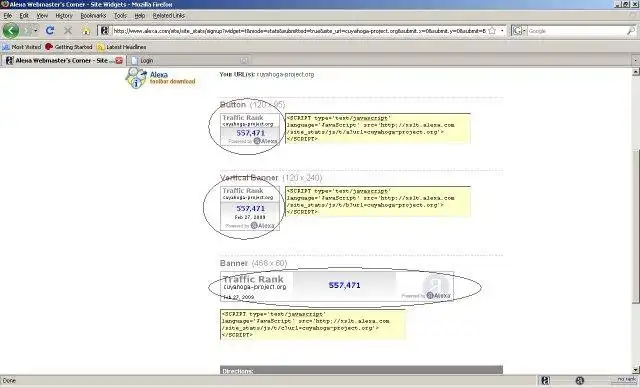Open the Related Links menu
The image size is (640, 388).
(x=169, y=16)
